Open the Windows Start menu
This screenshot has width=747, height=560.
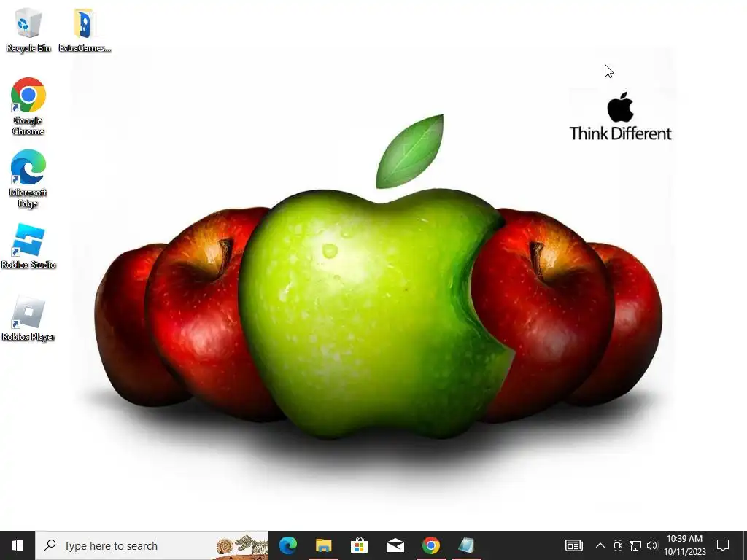tap(18, 545)
